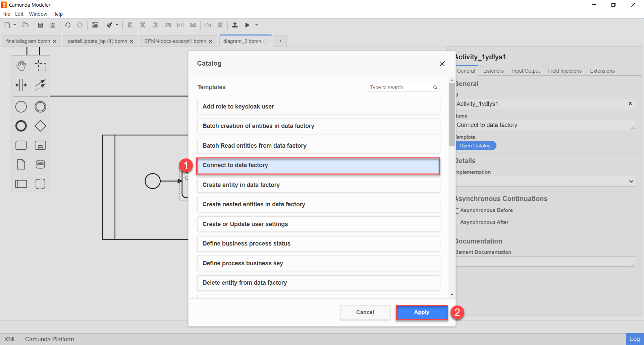644x345 pixels.
Task: Deploy current diagram
Action: pos(235,25)
